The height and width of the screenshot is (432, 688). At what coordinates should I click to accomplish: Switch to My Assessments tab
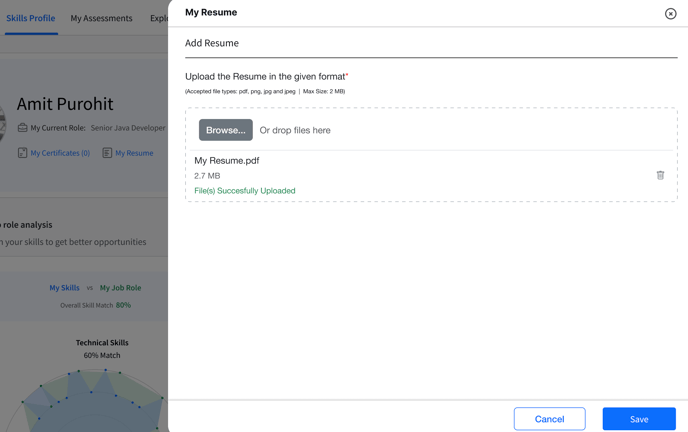tap(101, 18)
